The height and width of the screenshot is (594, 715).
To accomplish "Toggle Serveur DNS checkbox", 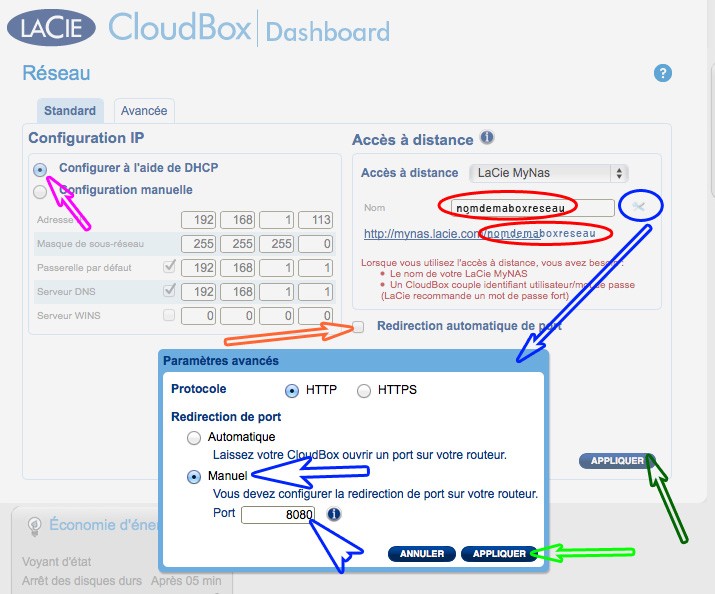I will 169,290.
